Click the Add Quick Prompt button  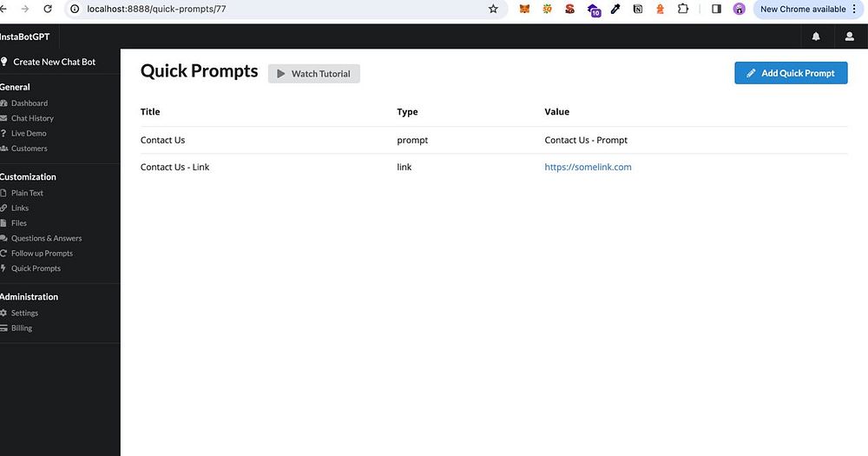click(x=791, y=73)
